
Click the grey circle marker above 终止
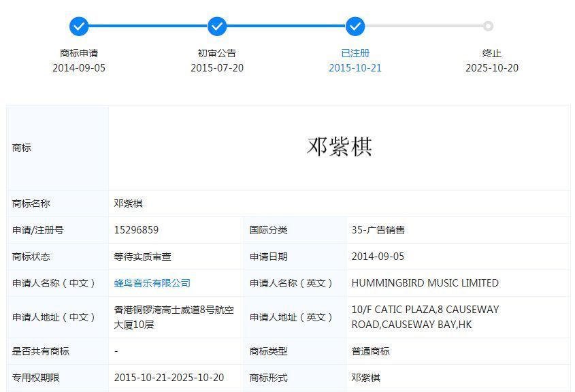click(488, 26)
